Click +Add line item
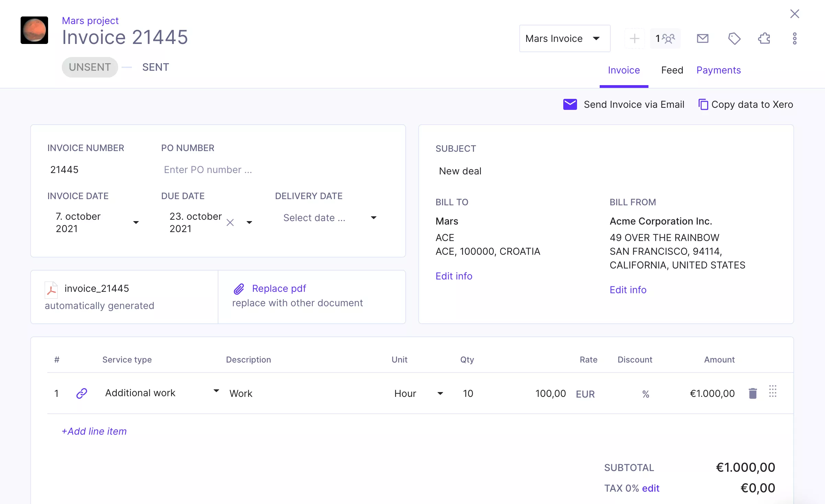This screenshot has width=825, height=504. click(x=94, y=431)
